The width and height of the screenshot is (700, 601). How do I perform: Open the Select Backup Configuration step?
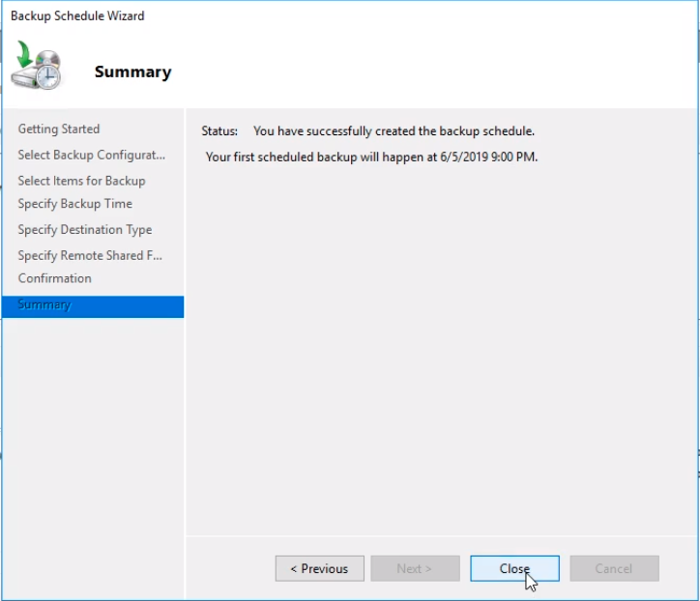[92, 155]
